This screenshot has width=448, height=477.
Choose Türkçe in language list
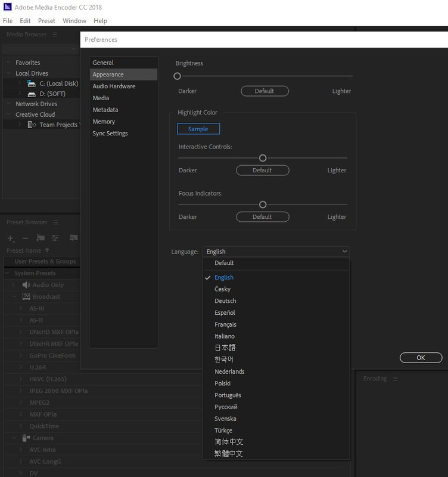pos(276,430)
